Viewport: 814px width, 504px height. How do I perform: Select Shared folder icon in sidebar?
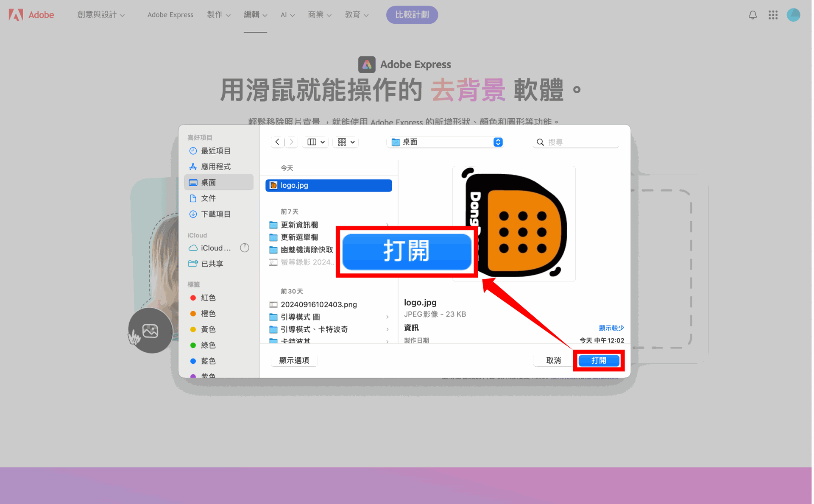coord(193,264)
